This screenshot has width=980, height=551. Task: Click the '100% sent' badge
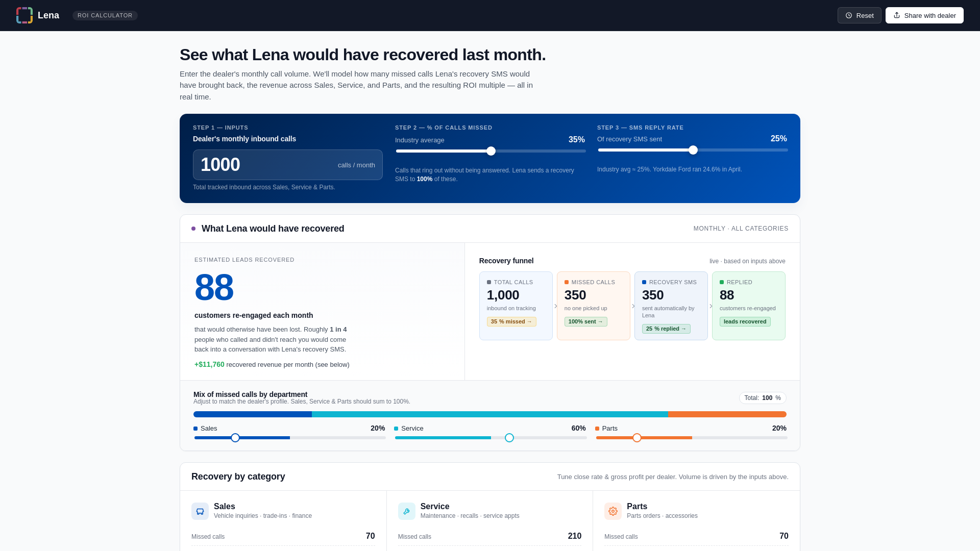(586, 321)
